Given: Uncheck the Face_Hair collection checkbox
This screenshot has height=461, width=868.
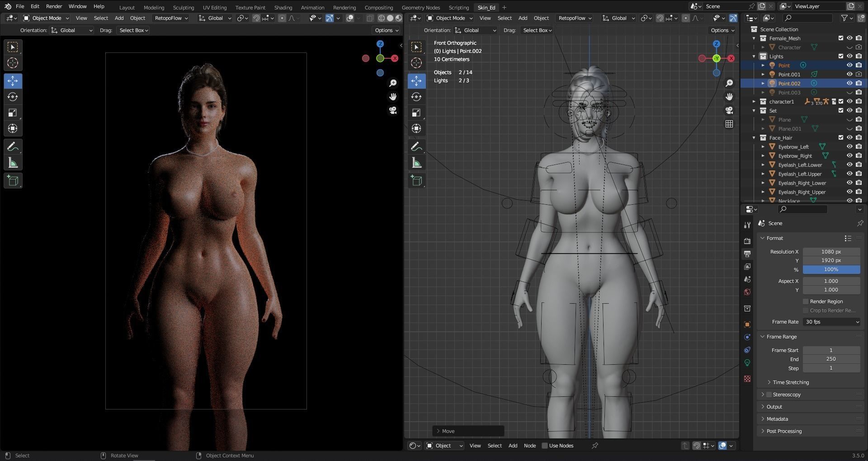Looking at the screenshot, I should tap(841, 138).
